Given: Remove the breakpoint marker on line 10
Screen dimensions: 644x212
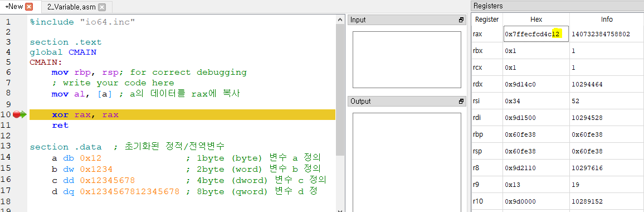Looking at the screenshot, I should [16, 114].
